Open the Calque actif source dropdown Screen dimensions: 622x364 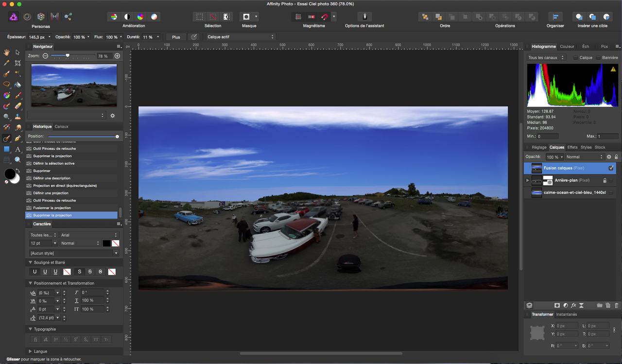tap(240, 37)
